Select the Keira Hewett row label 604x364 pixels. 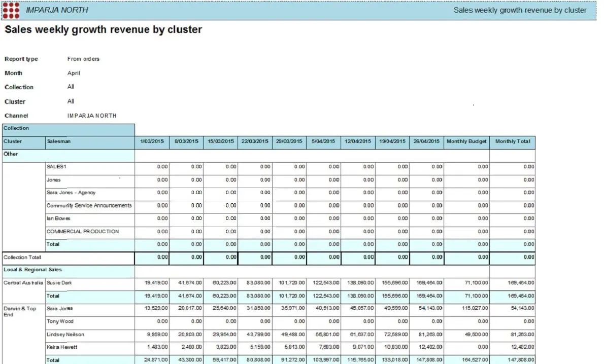(x=61, y=347)
